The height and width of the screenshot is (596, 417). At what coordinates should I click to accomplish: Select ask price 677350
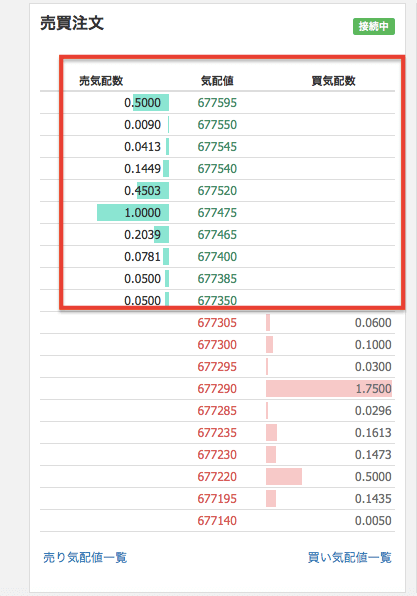217,301
